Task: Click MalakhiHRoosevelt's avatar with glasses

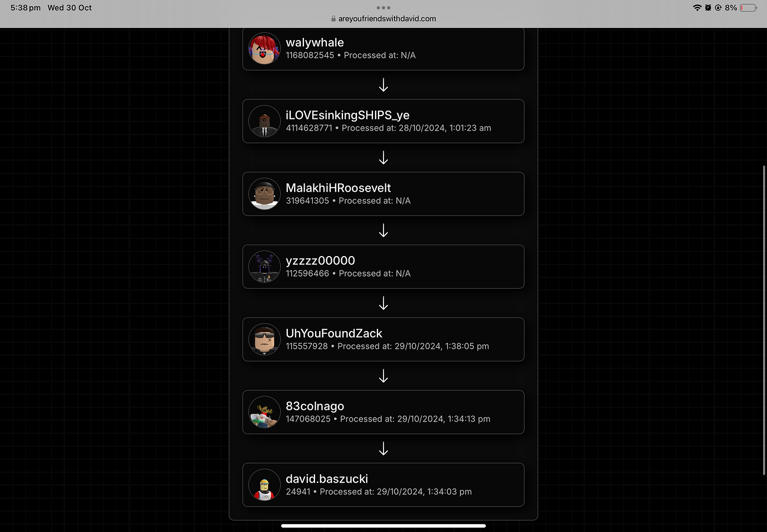Action: point(265,194)
